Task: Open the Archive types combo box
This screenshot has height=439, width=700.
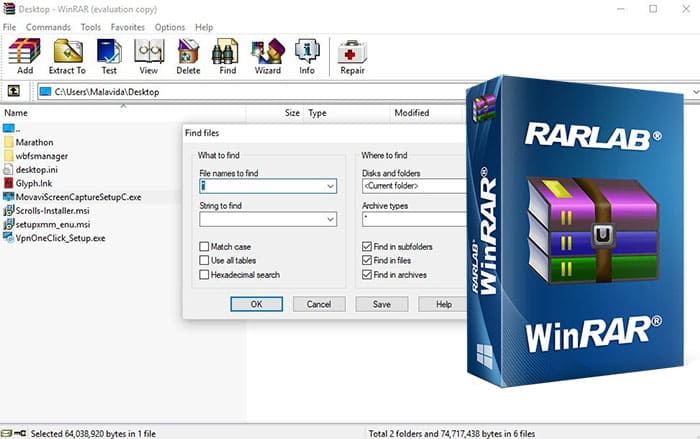Action: [414, 219]
